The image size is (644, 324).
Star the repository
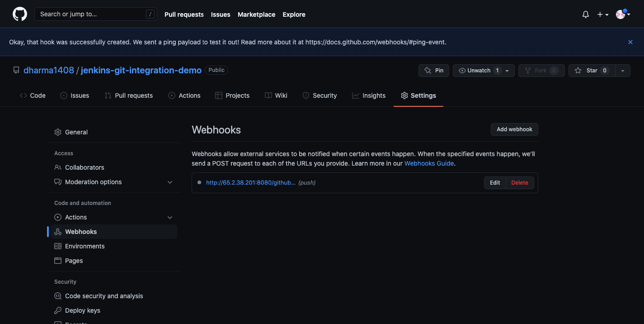pos(592,71)
